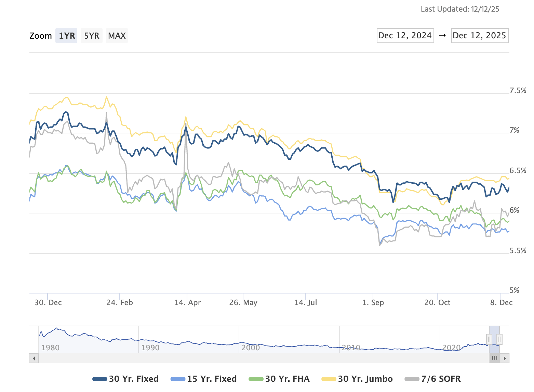Click the scrollbar right arrow
Image resolution: width=534 pixels, height=392 pixels.
click(505, 358)
